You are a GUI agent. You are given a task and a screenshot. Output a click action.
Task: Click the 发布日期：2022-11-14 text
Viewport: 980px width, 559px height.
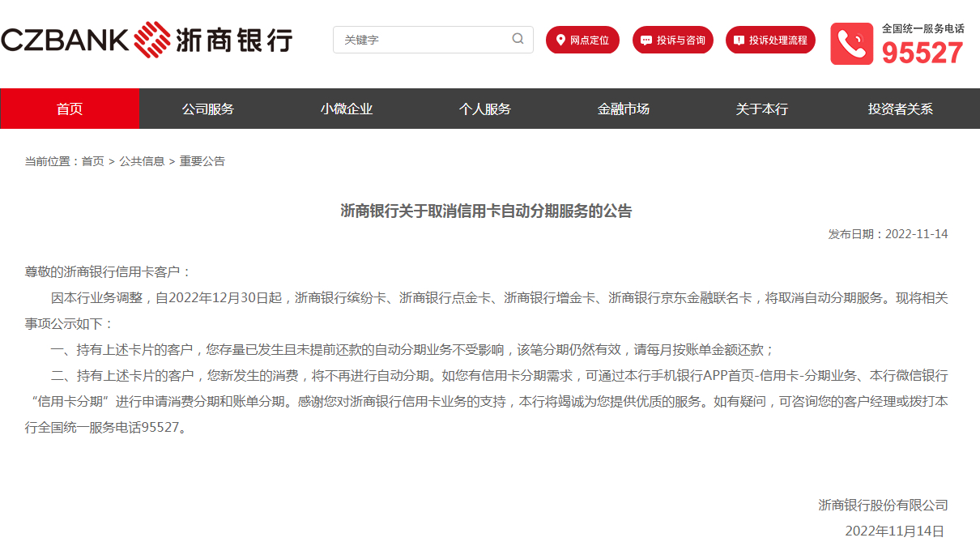pos(888,234)
